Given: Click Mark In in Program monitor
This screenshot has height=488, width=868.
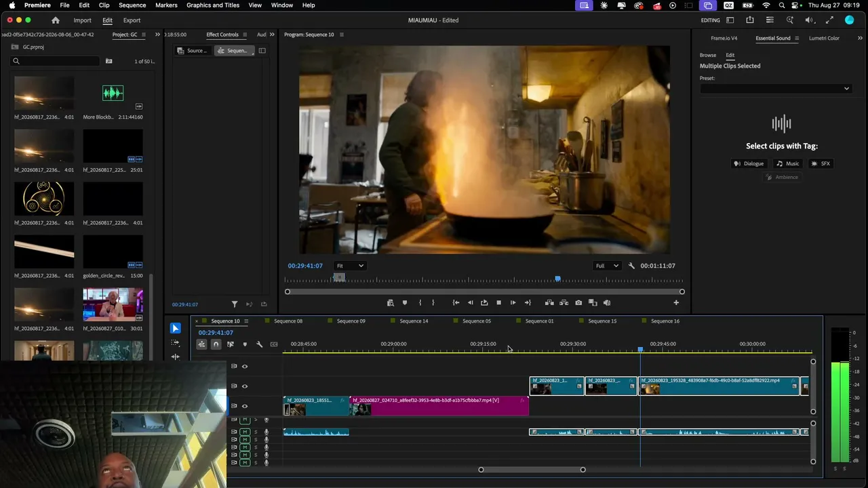Looking at the screenshot, I should 420,303.
